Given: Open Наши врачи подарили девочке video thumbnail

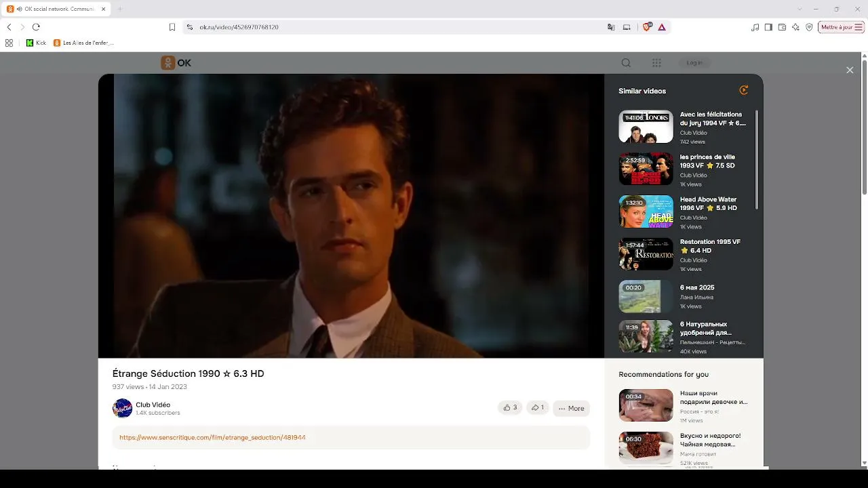Looking at the screenshot, I should [646, 405].
